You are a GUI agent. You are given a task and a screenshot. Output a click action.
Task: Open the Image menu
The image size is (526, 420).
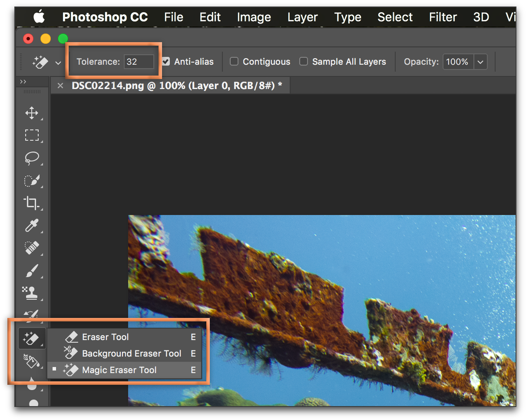254,17
